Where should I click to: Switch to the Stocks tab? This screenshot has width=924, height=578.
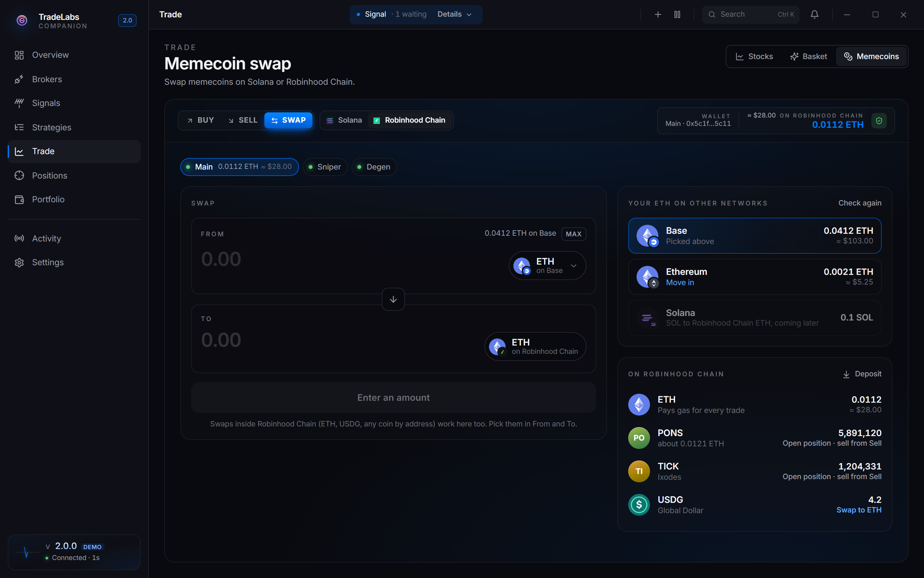(755, 57)
